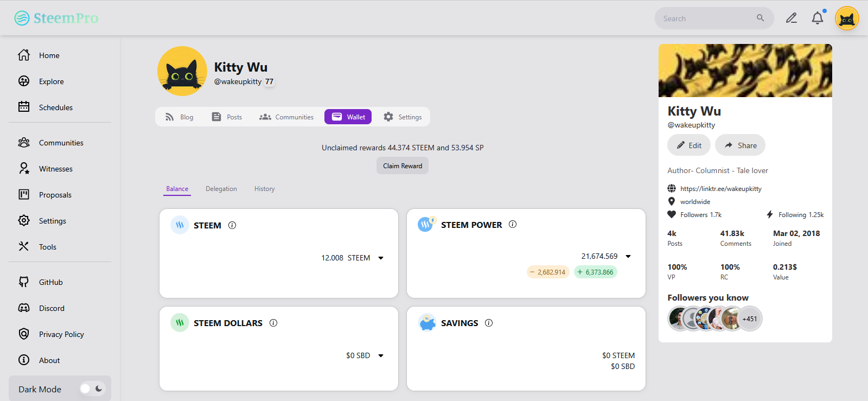Click the sidebar Settings gear icon

[24, 221]
